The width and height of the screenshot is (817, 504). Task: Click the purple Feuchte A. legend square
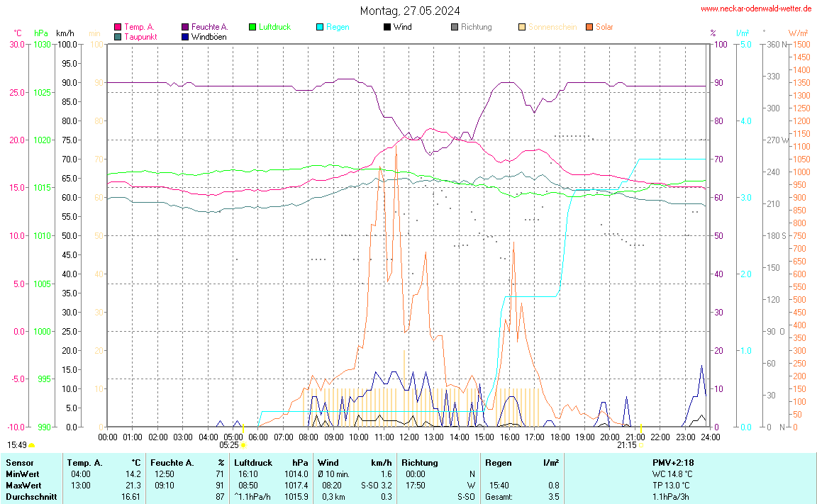pyautogui.click(x=185, y=27)
